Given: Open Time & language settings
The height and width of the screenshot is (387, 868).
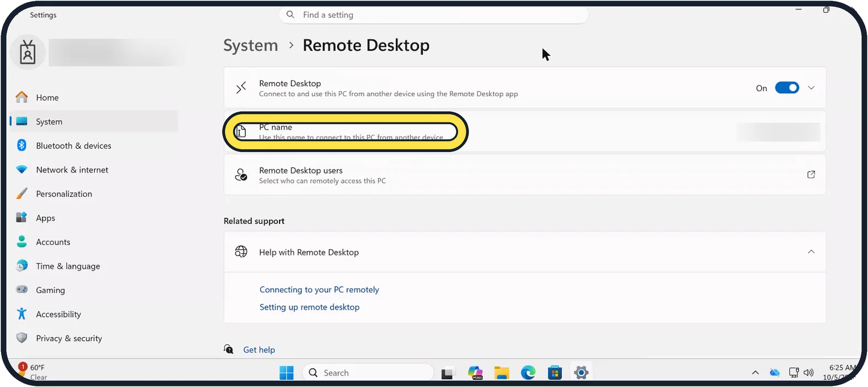Looking at the screenshot, I should (x=93, y=266).
